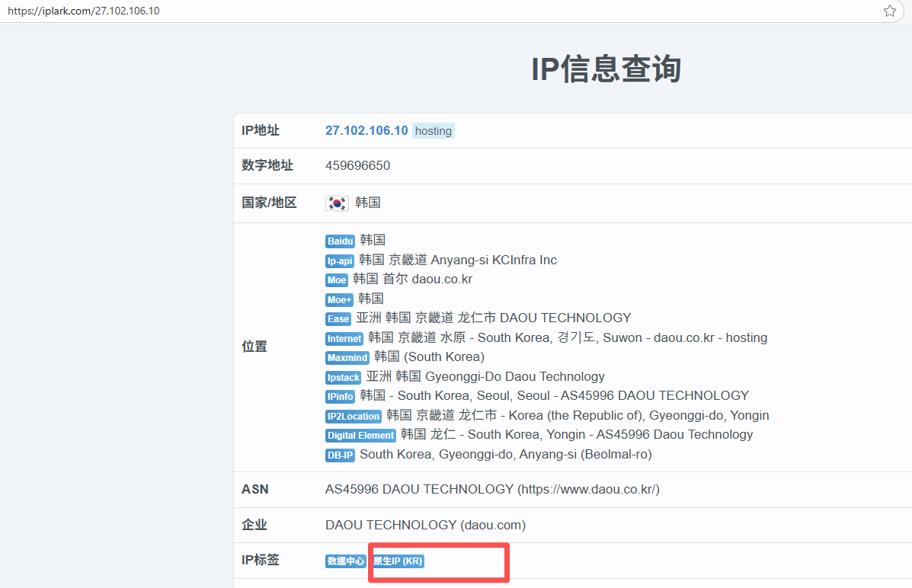The image size is (912, 588).
Task: Click the South Korea flag icon
Action: pyautogui.click(x=337, y=203)
